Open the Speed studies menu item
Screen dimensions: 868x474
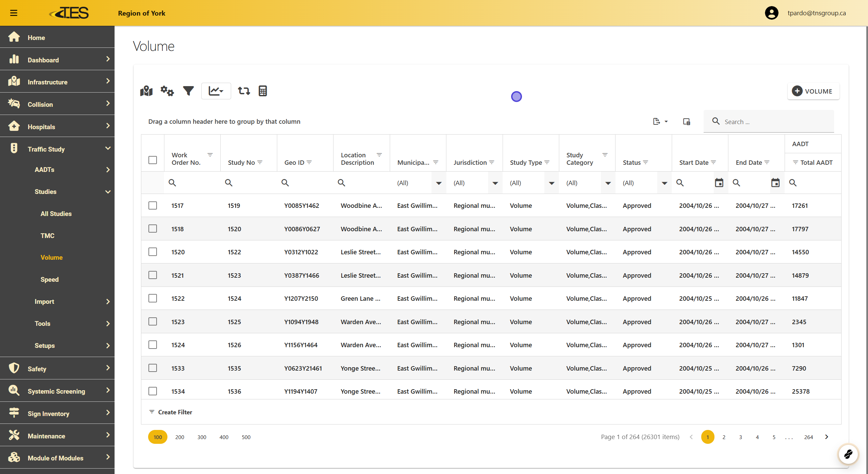point(49,279)
